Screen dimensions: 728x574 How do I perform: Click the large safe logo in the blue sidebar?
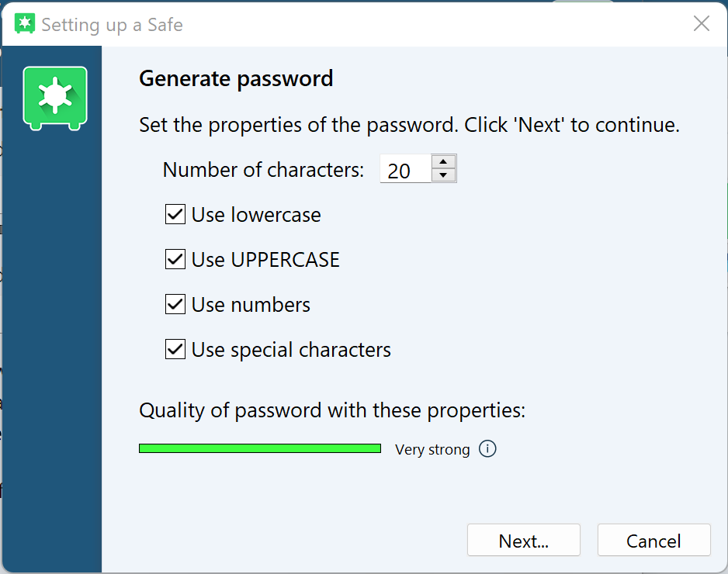point(55,98)
